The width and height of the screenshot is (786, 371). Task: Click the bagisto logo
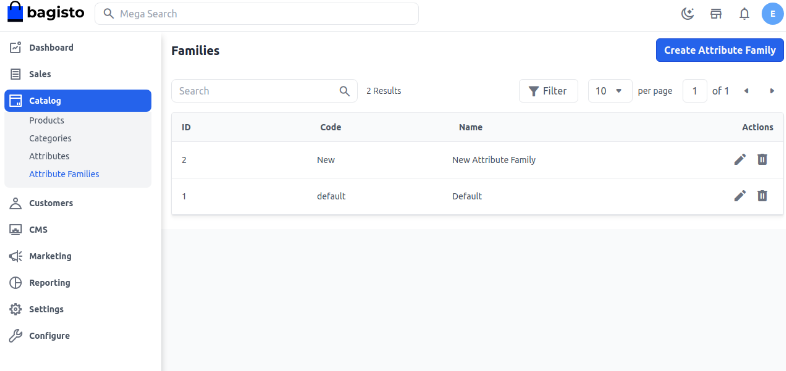[x=46, y=13]
